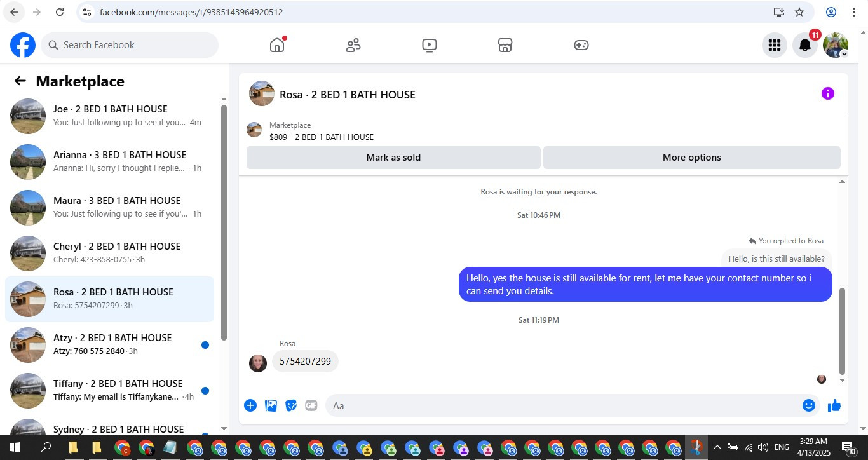Open the Friends icon in top navigation
The width and height of the screenshot is (868, 460).
tap(353, 45)
